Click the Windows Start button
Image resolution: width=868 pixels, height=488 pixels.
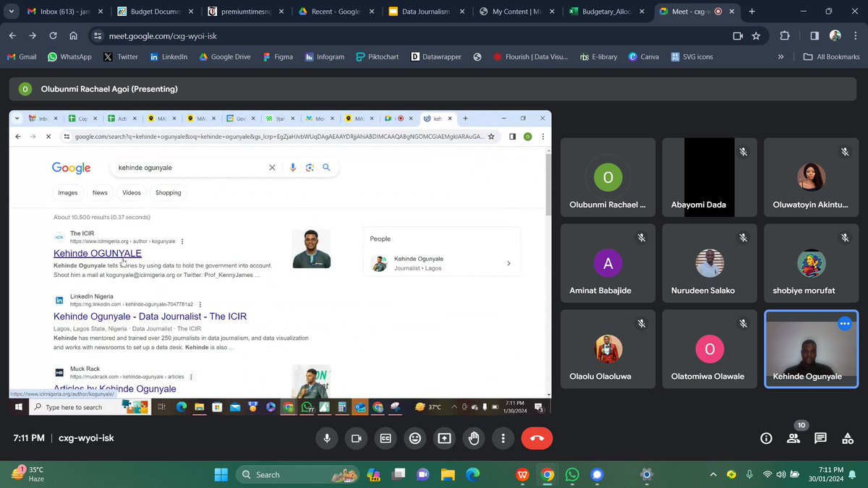pos(221,474)
